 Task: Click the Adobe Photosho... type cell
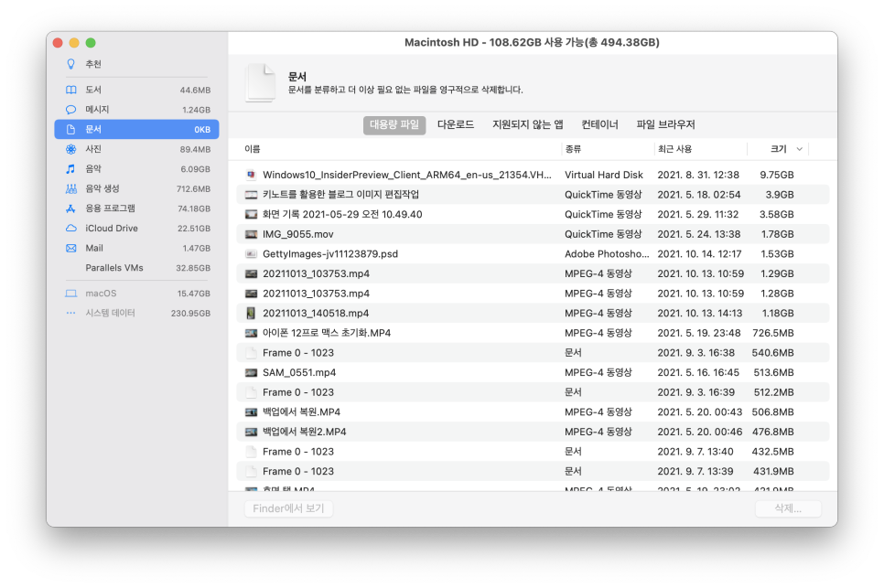click(608, 254)
